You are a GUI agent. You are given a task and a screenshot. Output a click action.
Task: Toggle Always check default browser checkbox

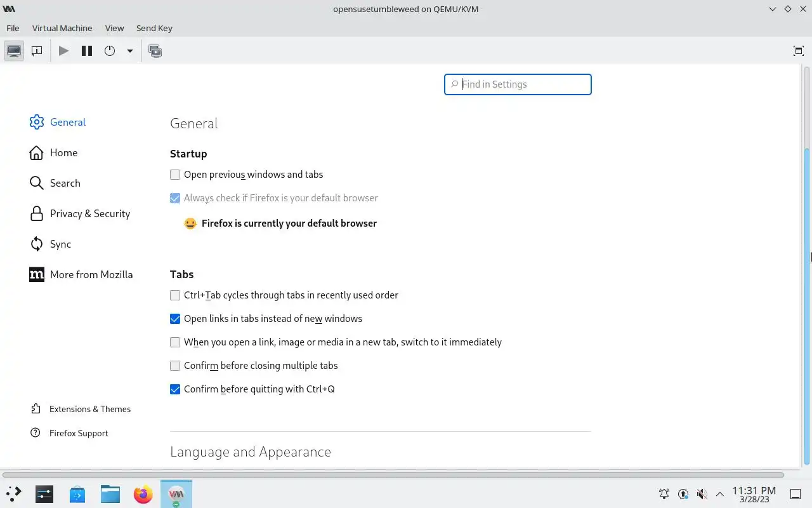175,198
